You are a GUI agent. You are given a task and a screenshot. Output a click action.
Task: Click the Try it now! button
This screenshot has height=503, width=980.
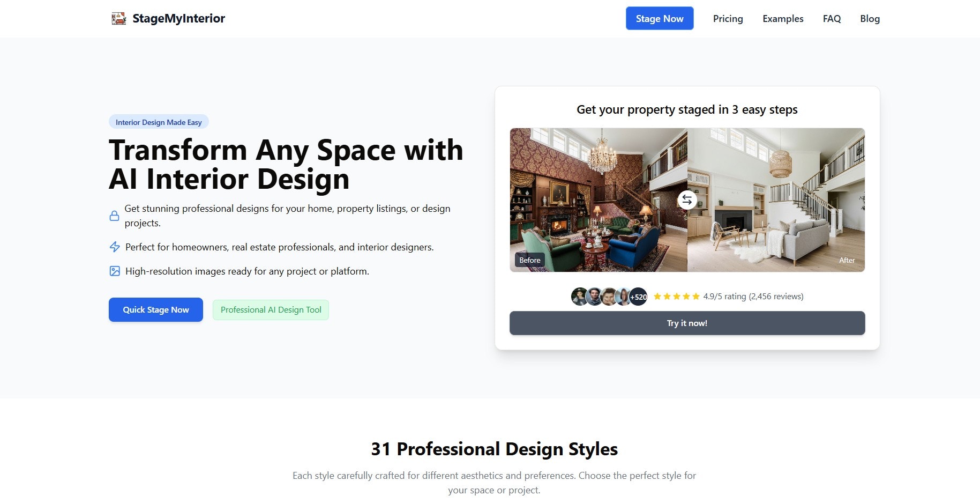click(x=686, y=323)
